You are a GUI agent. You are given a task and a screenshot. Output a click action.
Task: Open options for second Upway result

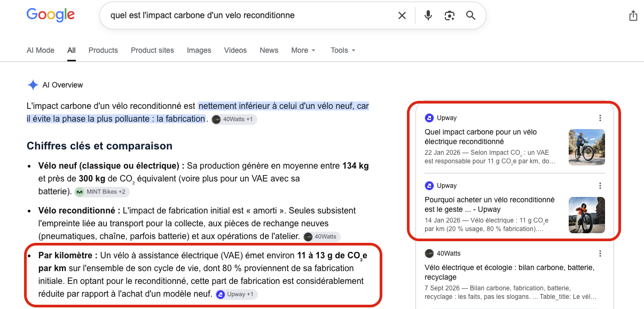600,186
